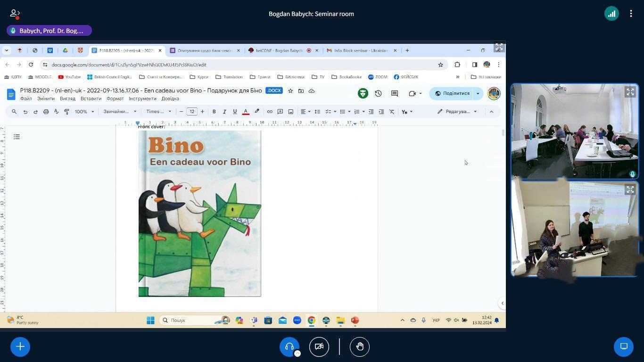Open document outline icon
This screenshot has width=644, height=362.
tap(17, 137)
